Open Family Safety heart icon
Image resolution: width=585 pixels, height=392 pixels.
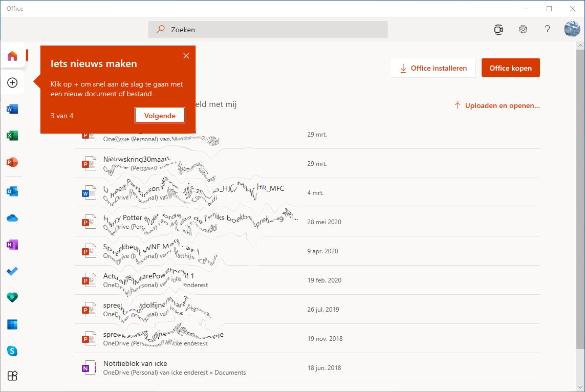12,297
